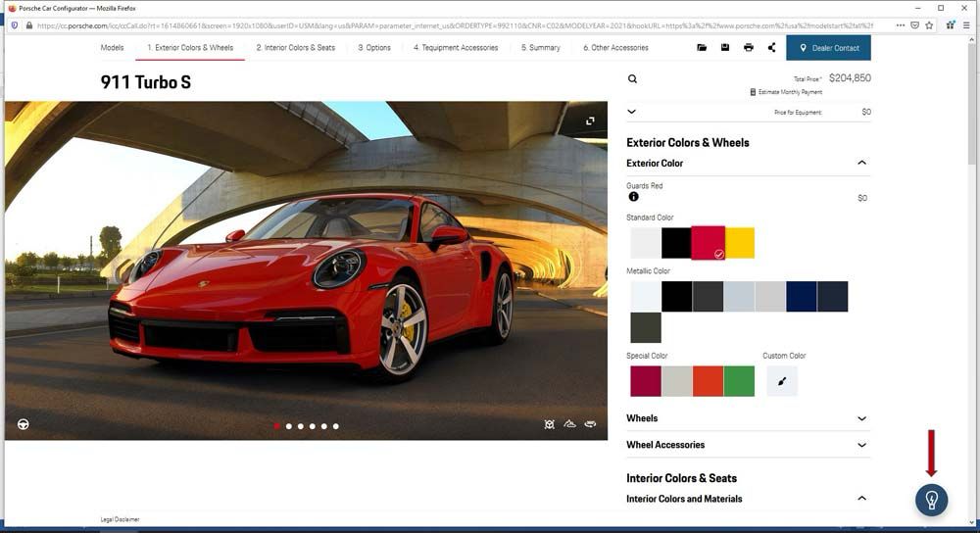
Task: Open the configurator search magnifier
Action: pos(632,78)
